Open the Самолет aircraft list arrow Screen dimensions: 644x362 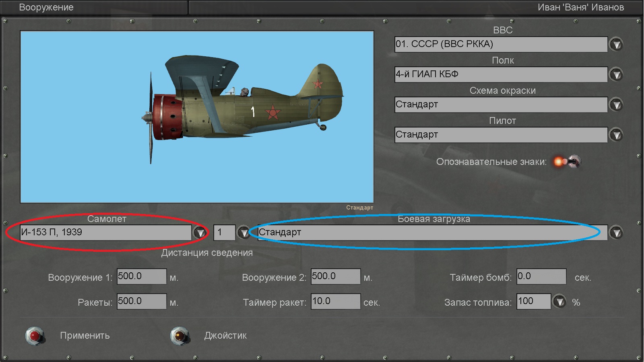tap(200, 232)
